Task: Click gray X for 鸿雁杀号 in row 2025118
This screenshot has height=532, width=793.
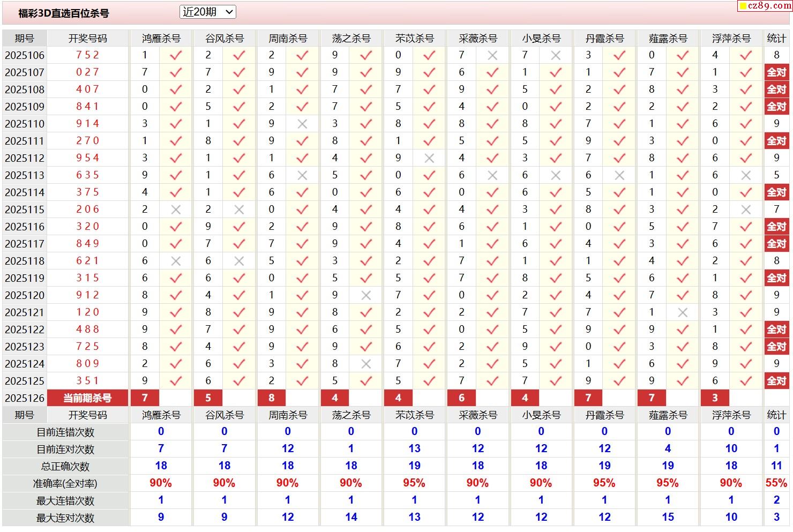Action: coord(176,261)
